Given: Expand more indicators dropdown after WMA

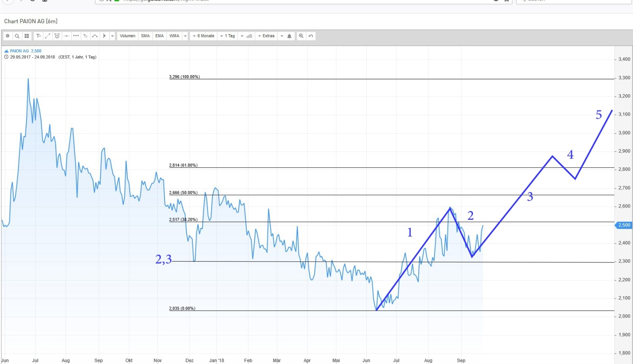Looking at the screenshot, I should pos(185,36).
